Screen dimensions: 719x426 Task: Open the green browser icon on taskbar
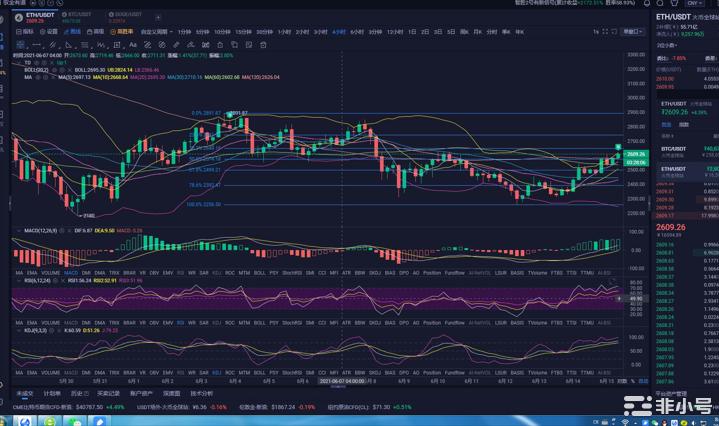click(48, 421)
